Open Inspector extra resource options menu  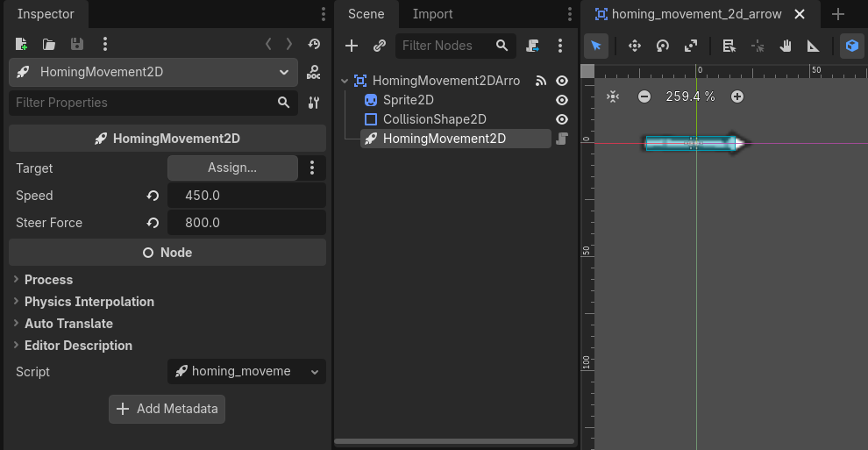point(105,44)
